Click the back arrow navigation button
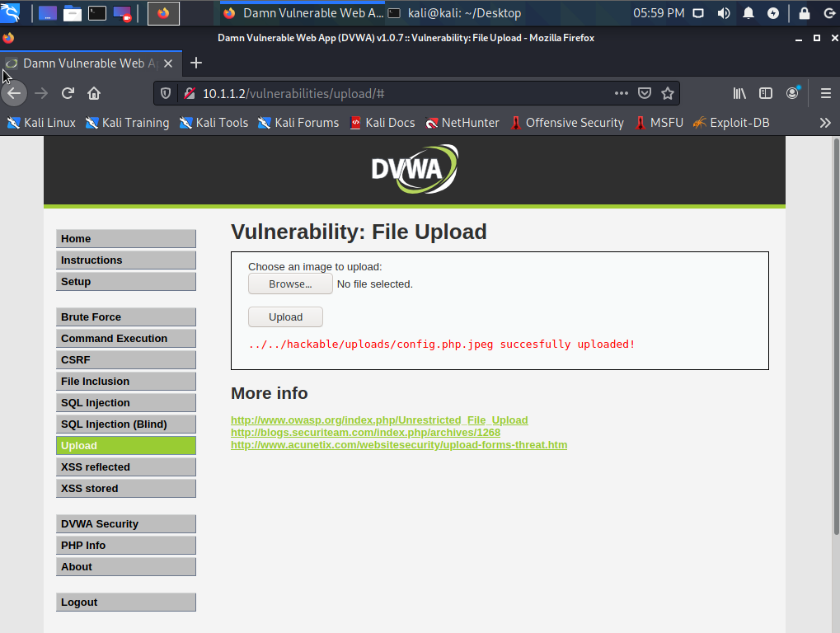This screenshot has height=633, width=840. click(14, 93)
